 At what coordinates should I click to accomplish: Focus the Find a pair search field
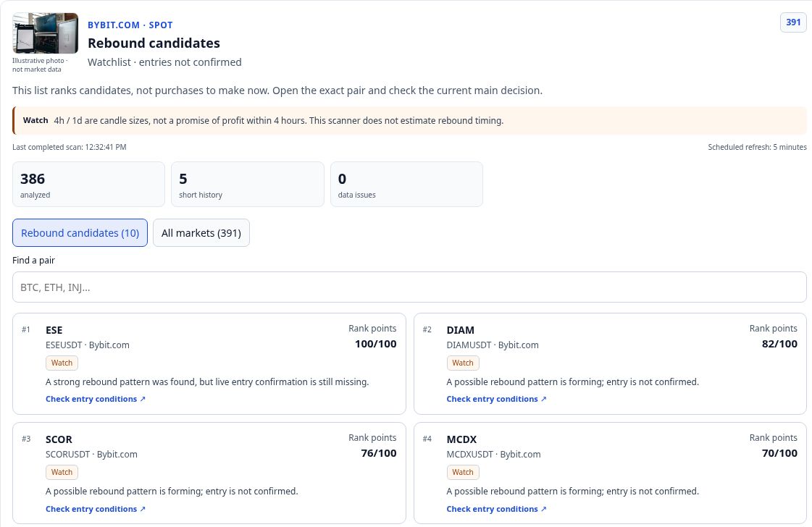[409, 287]
